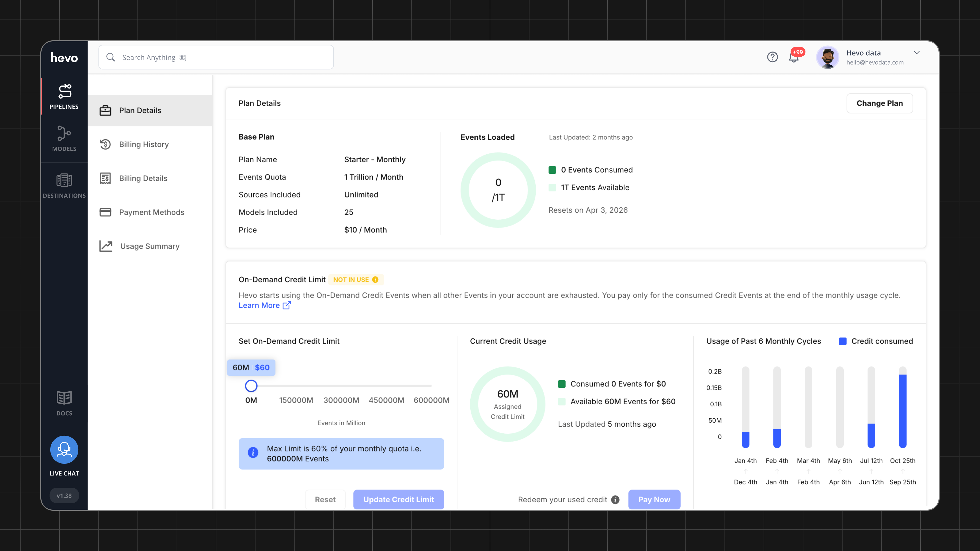
Task: Click the NOT IN USE status badge
Action: 356,280
